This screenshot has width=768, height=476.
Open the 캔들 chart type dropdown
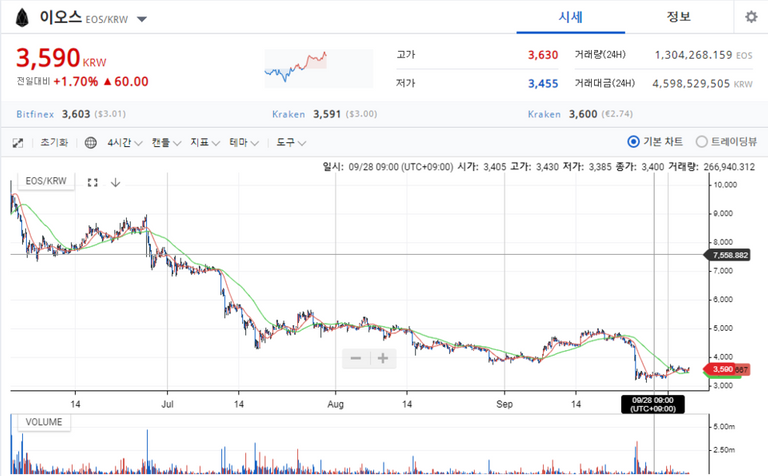click(x=166, y=143)
